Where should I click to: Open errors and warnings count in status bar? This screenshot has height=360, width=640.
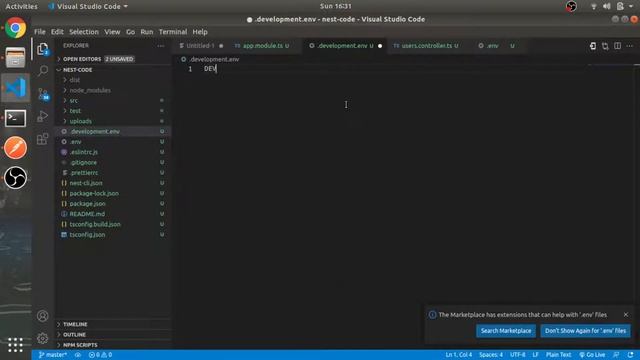click(100, 355)
